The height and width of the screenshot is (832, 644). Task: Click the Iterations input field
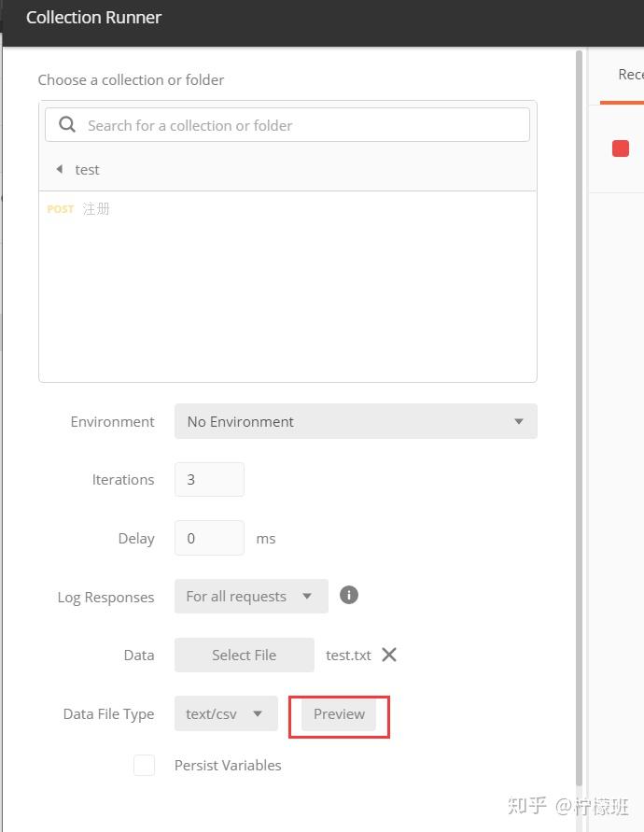coord(209,480)
